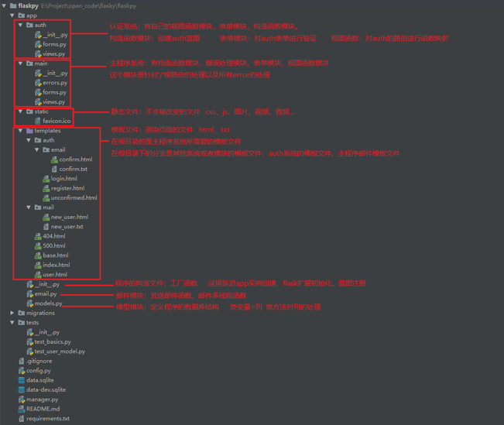Click the file icon beside README.md
Screen dimensions: 504x425
(21, 409)
